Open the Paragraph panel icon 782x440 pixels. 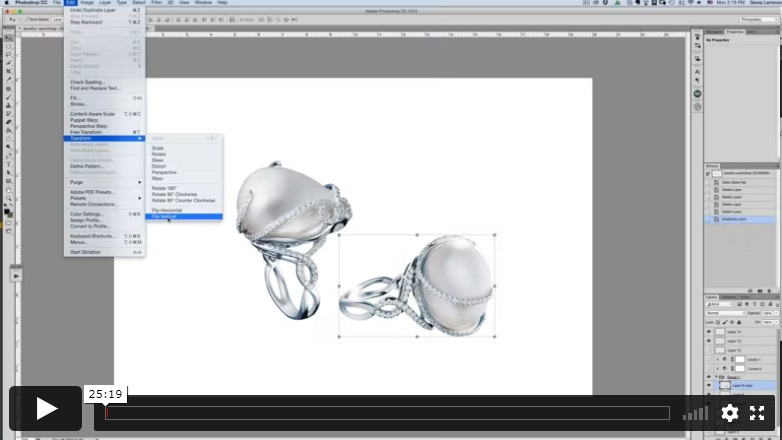tap(697, 80)
